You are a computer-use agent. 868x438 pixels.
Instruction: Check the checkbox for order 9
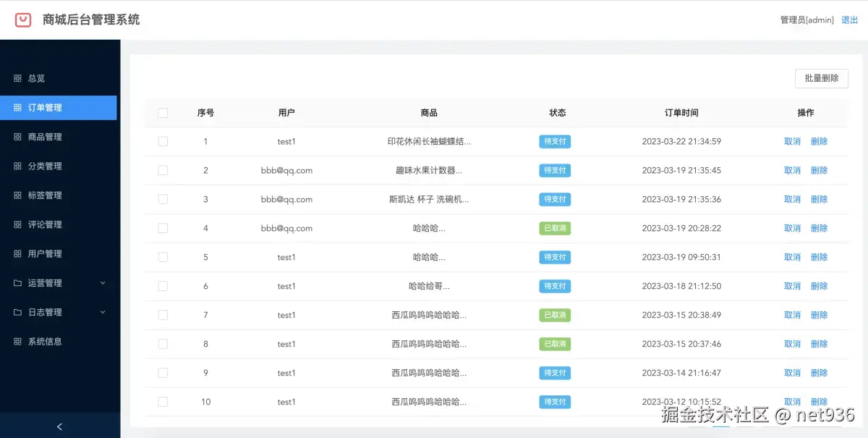[163, 373]
